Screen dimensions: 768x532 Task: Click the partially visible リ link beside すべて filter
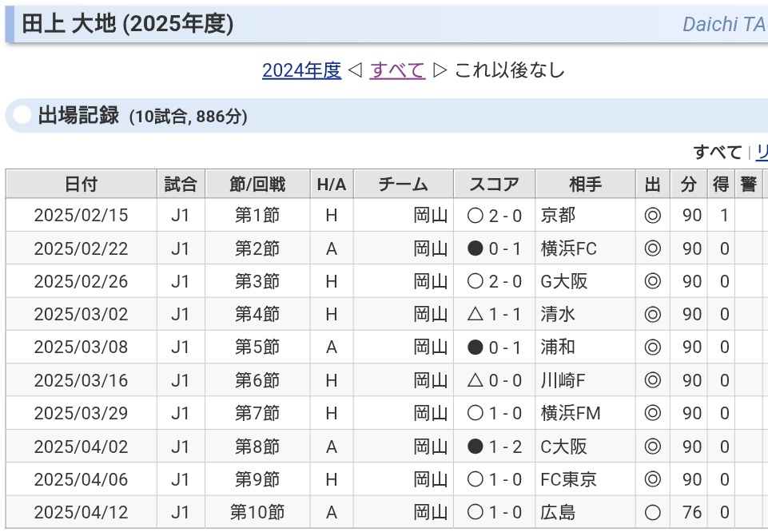[x=762, y=153]
